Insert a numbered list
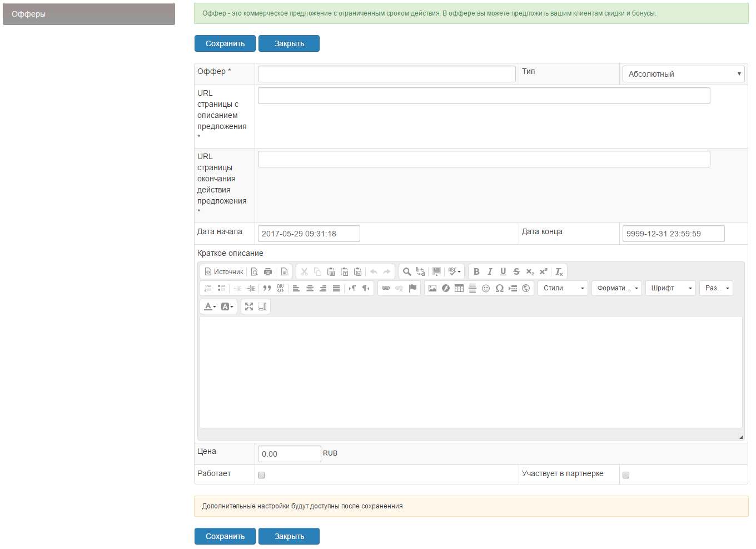Image resolution: width=756 pixels, height=549 pixels. point(208,288)
